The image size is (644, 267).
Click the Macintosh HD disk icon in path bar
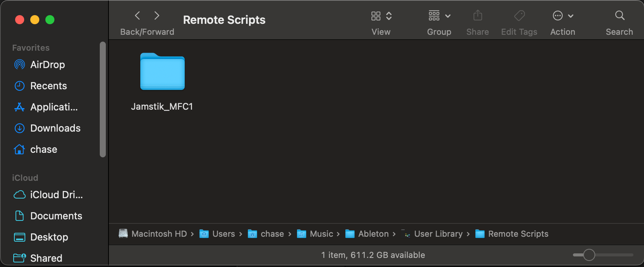[123, 234]
